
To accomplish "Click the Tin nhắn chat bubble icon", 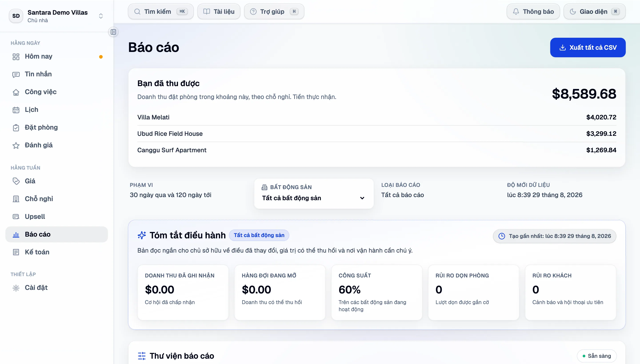I will 16,75.
